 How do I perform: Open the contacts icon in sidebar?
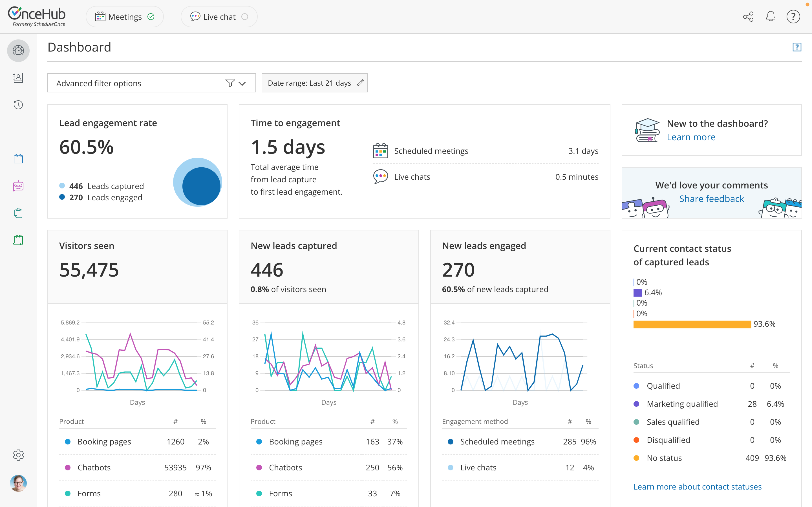[x=18, y=78]
